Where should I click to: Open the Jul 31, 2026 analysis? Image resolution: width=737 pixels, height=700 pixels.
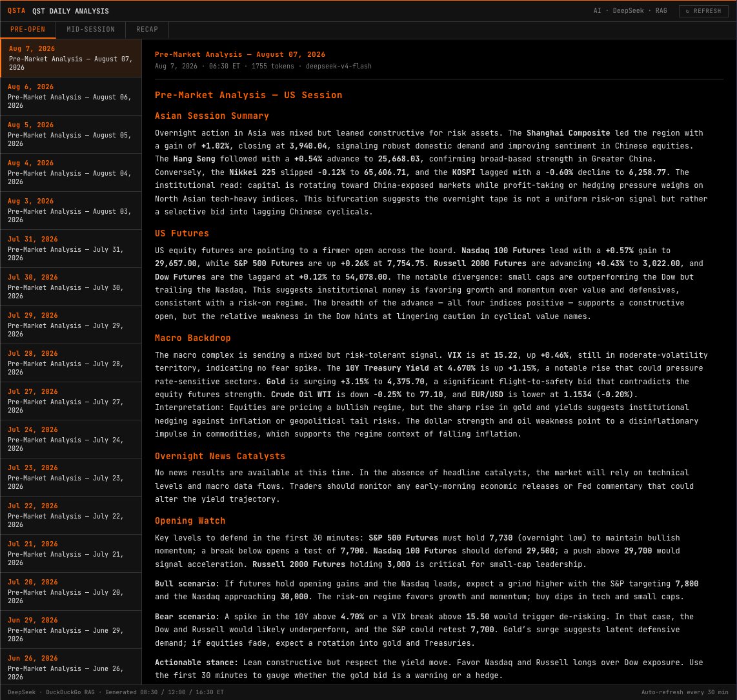point(71,249)
